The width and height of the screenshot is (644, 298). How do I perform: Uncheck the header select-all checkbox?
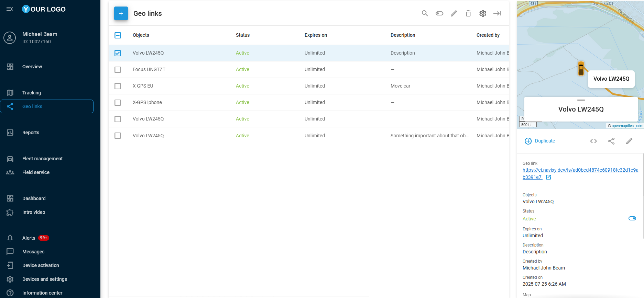(x=118, y=35)
